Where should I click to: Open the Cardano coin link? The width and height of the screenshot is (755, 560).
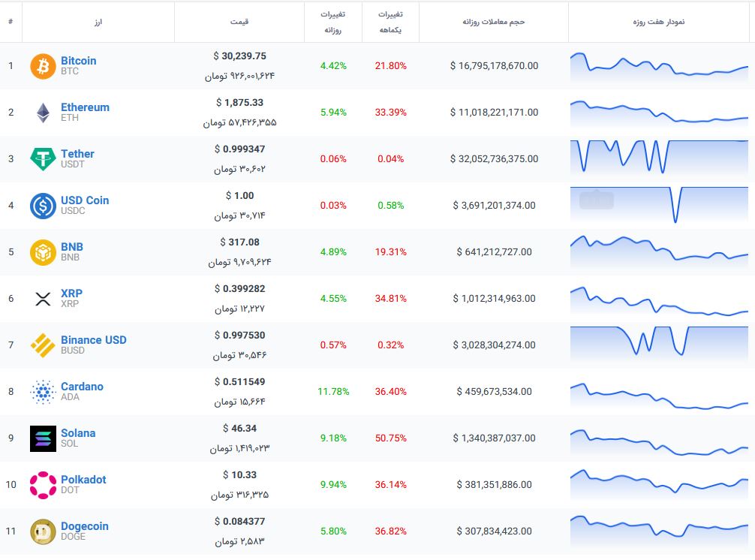(82, 387)
